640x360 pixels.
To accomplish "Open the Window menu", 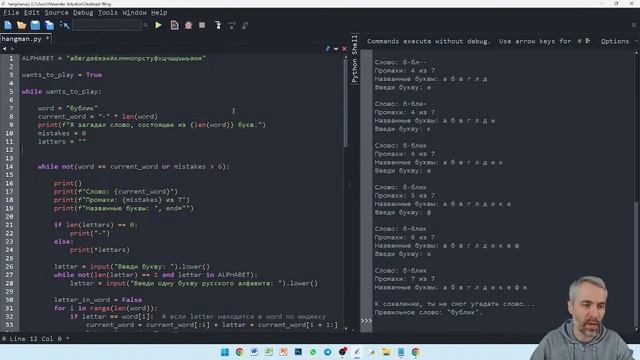I will [x=134, y=13].
